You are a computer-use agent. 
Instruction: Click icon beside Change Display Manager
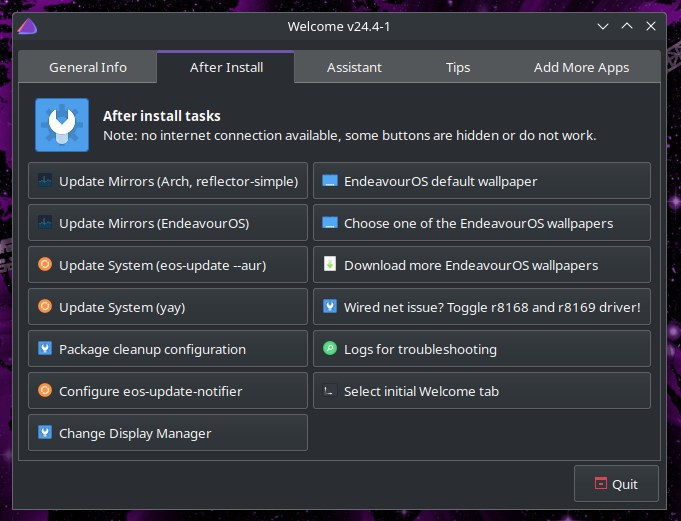click(45, 432)
